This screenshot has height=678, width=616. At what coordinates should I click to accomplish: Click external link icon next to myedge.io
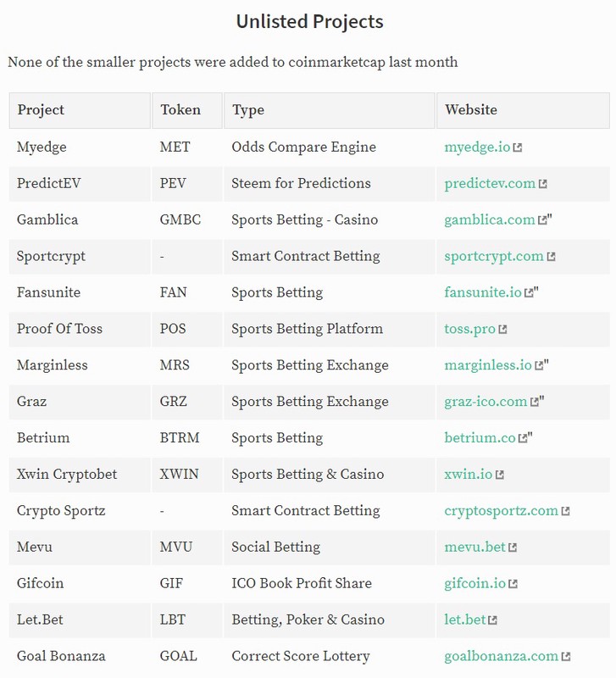coord(517,147)
